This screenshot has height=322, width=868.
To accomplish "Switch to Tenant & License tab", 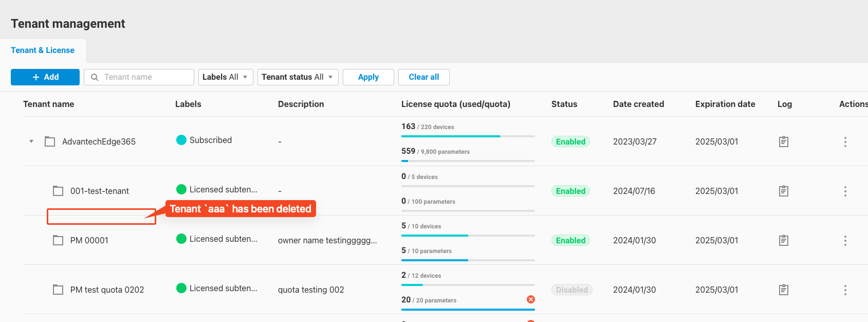I will pyautogui.click(x=43, y=50).
